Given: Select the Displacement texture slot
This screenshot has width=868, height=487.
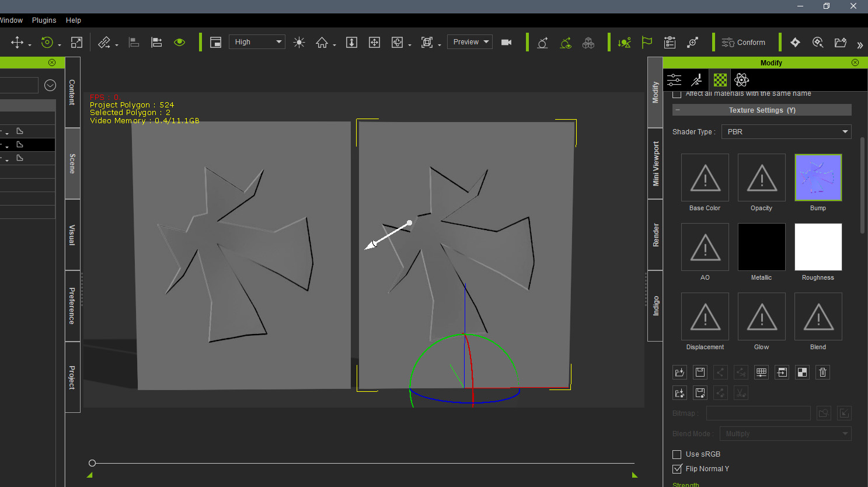Looking at the screenshot, I should click(705, 316).
